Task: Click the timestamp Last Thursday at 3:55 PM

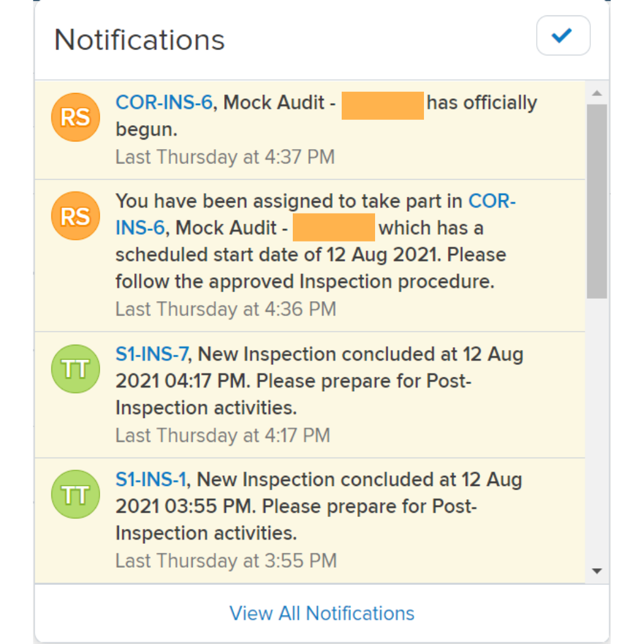Action: [x=225, y=561]
